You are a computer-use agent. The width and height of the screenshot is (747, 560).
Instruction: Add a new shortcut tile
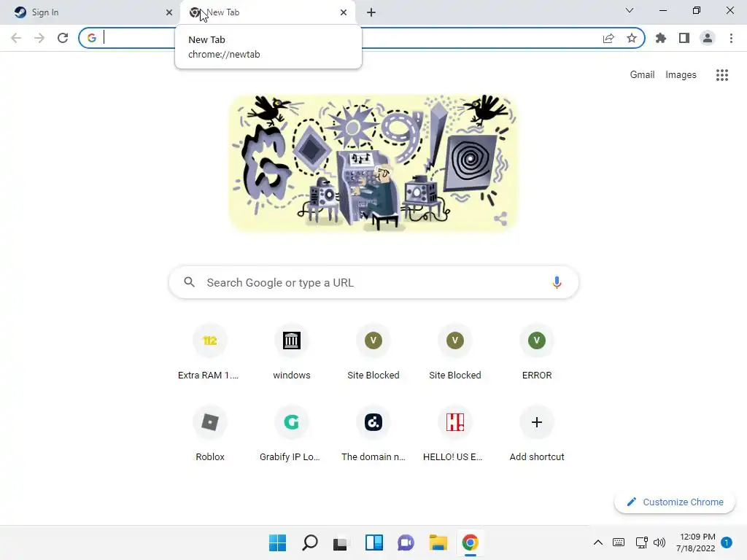click(536, 434)
